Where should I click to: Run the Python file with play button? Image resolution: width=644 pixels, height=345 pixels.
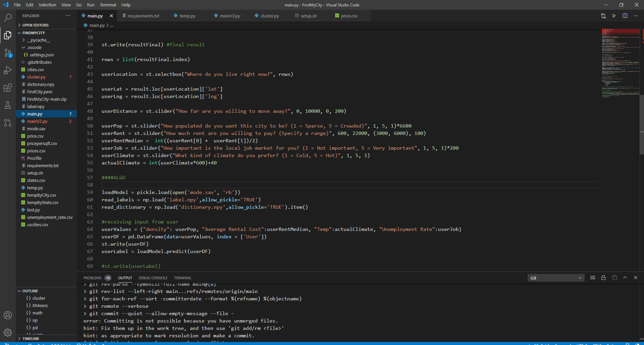tap(614, 16)
